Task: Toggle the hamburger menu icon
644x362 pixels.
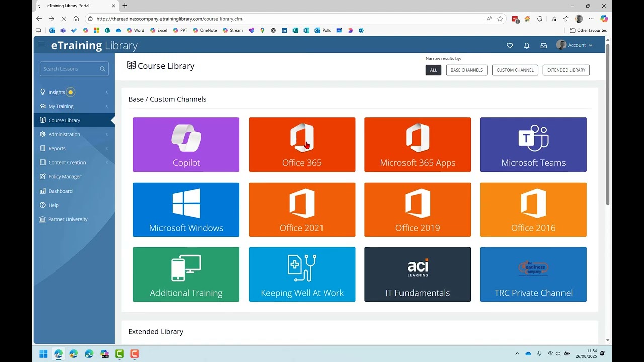Action: pos(41,44)
